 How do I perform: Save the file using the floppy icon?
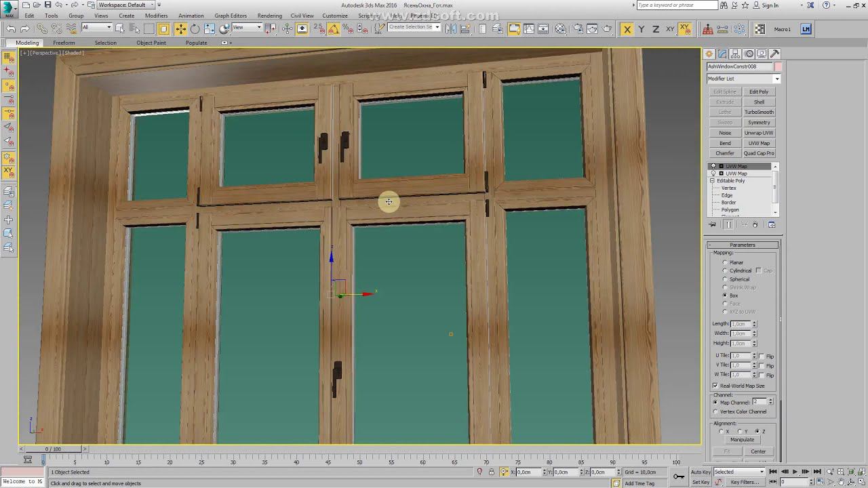[49, 5]
